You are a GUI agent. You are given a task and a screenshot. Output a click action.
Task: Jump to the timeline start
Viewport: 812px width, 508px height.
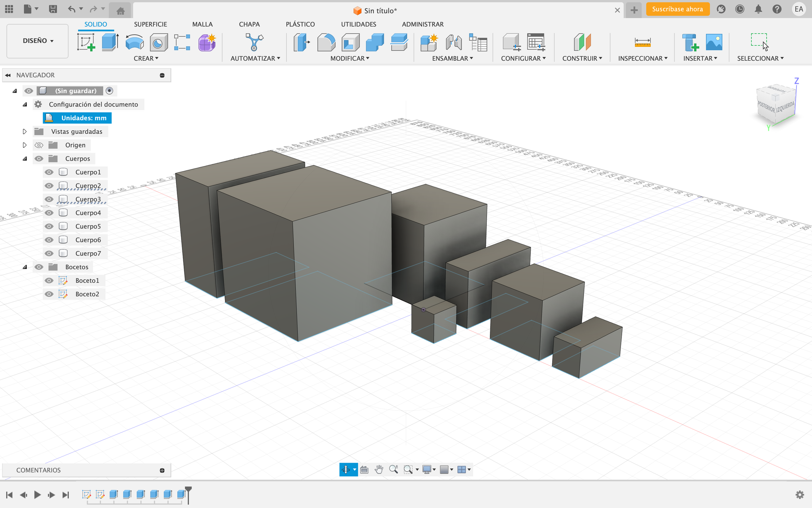pos(9,495)
